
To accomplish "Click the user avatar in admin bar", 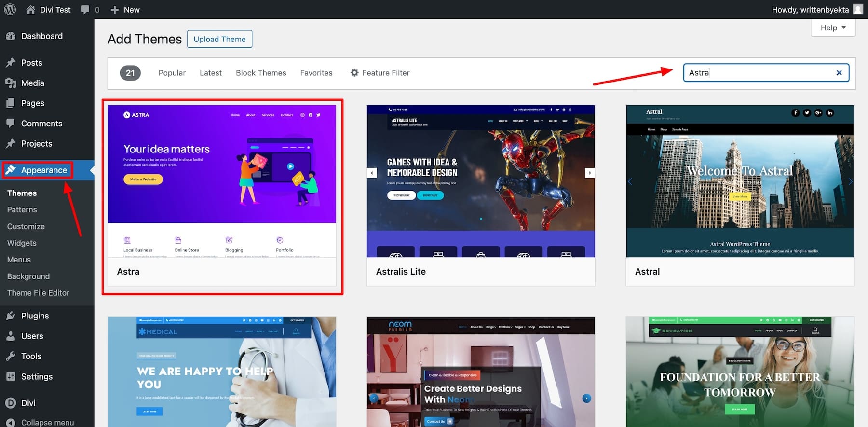I will tap(858, 9).
